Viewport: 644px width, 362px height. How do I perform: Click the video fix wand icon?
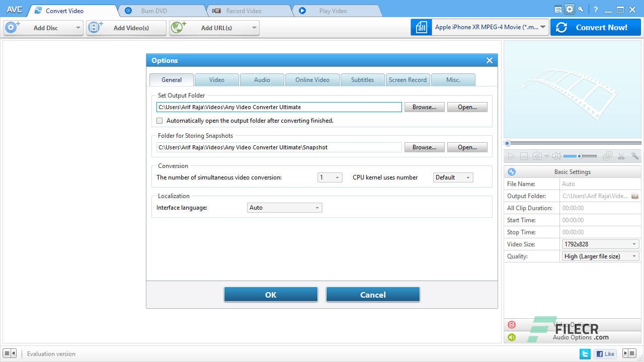point(635,156)
